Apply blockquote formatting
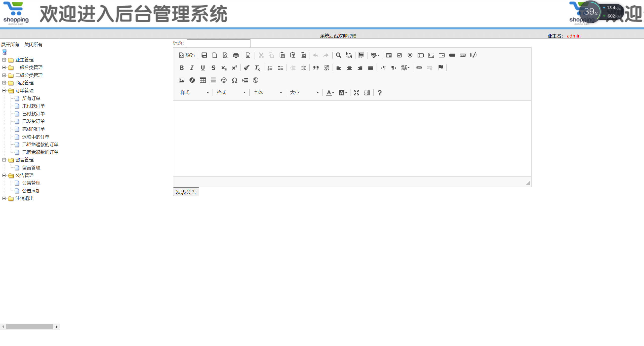The width and height of the screenshot is (644, 346). (316, 68)
